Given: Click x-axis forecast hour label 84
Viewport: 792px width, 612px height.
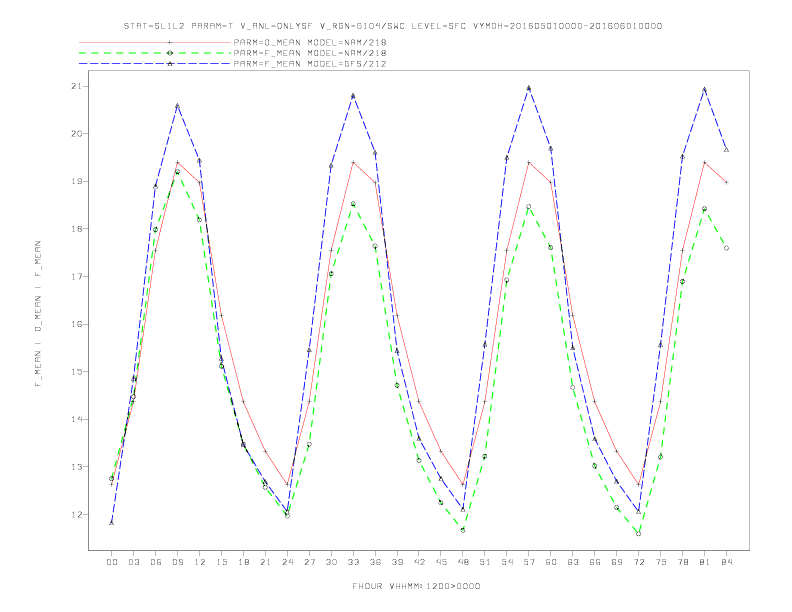Looking at the screenshot, I should pyautogui.click(x=727, y=562).
